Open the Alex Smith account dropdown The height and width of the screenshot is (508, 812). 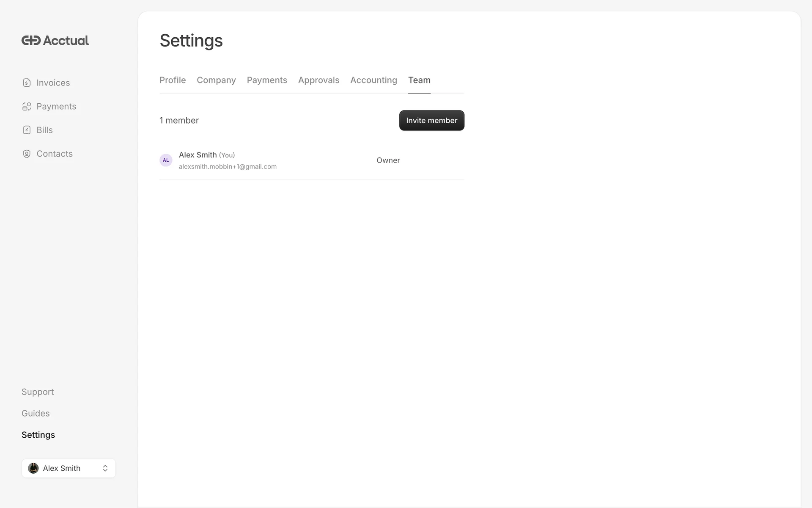pyautogui.click(x=62, y=468)
